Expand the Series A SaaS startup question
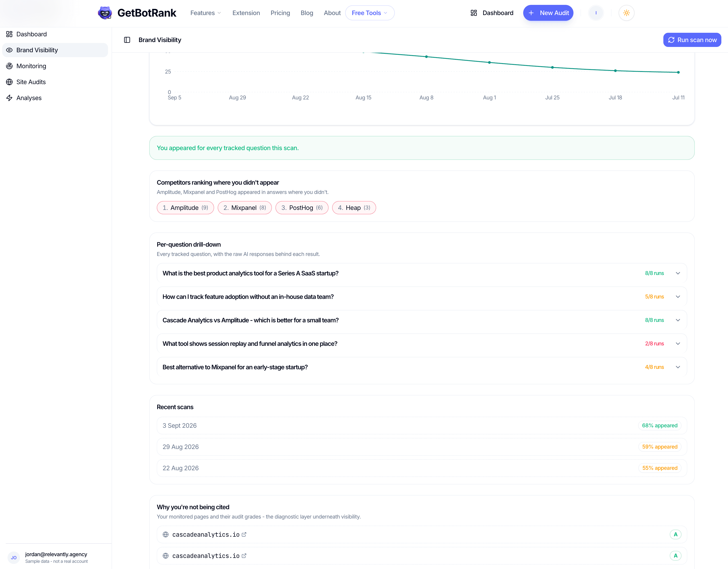 coord(422,273)
